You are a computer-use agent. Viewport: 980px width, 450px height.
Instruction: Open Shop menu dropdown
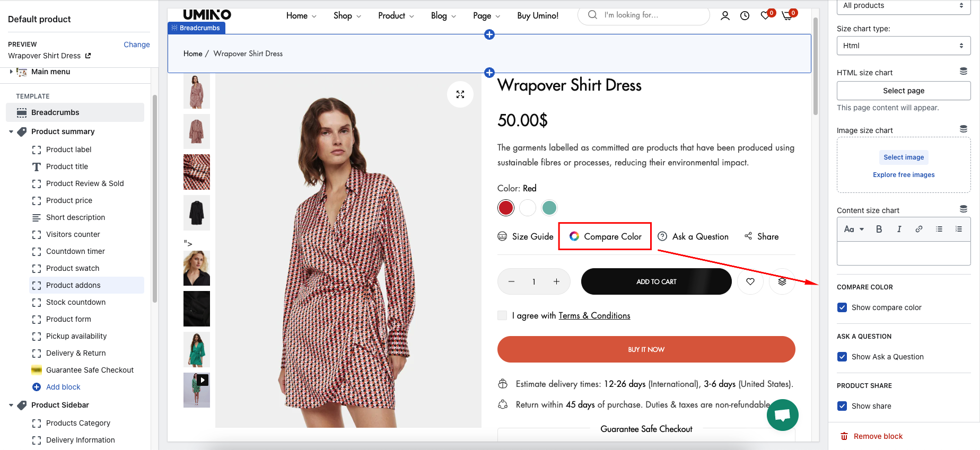click(x=347, y=16)
